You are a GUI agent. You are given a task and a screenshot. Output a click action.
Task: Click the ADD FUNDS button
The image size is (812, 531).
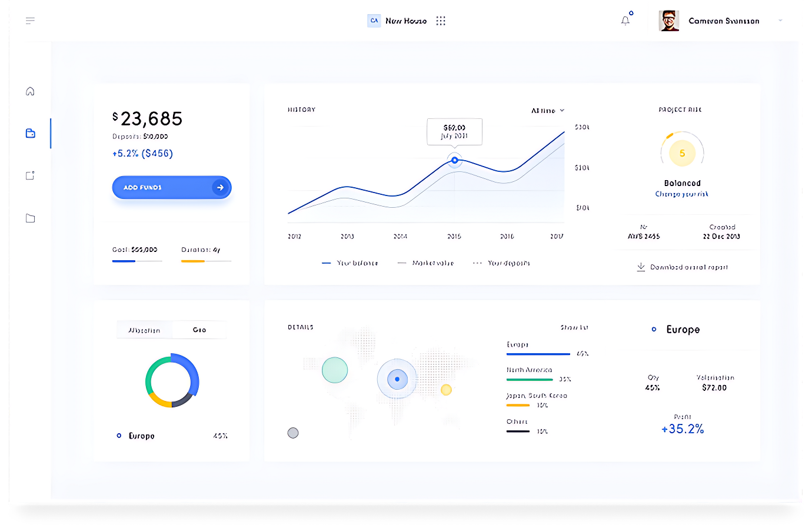171,187
